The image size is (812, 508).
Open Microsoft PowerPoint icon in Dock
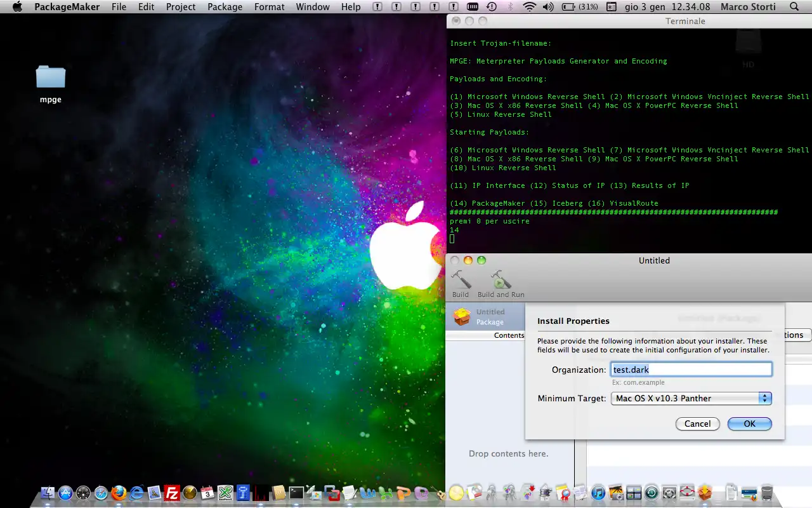403,492
